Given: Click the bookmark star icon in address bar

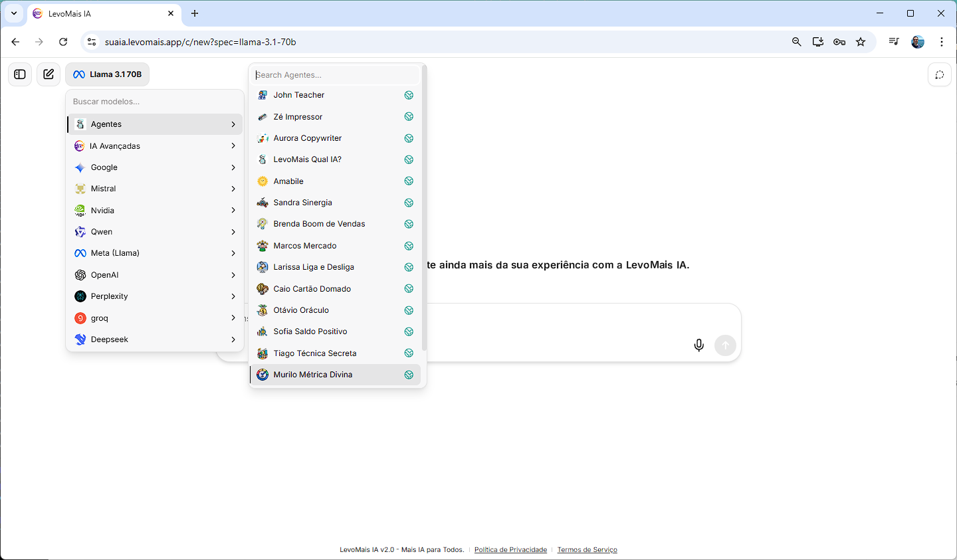Looking at the screenshot, I should click(861, 42).
